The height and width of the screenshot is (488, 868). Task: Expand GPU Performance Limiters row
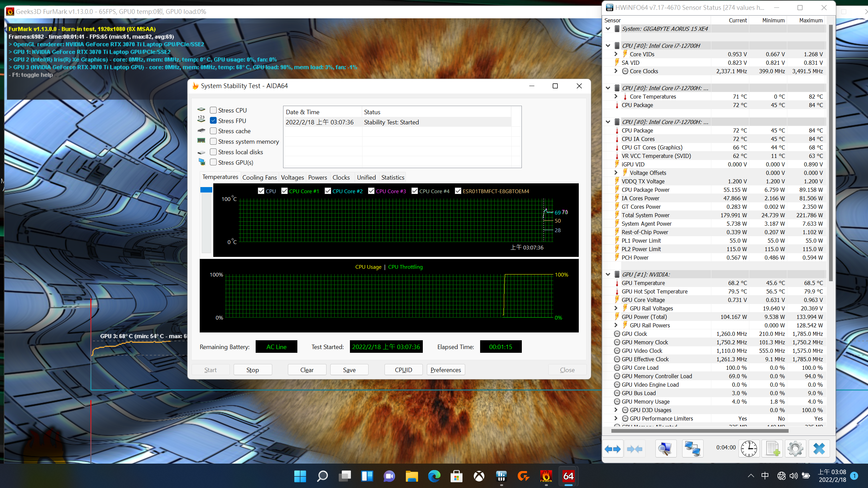point(616,419)
